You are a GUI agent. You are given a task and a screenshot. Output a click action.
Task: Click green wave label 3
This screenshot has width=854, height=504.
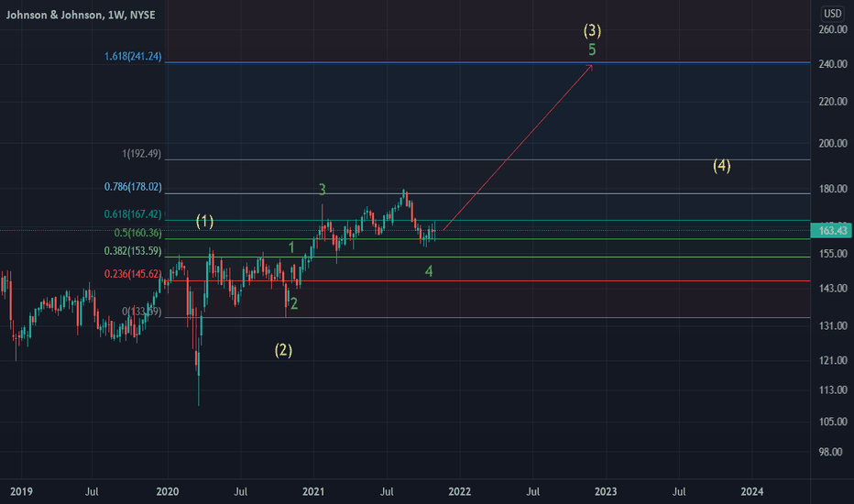coord(322,190)
